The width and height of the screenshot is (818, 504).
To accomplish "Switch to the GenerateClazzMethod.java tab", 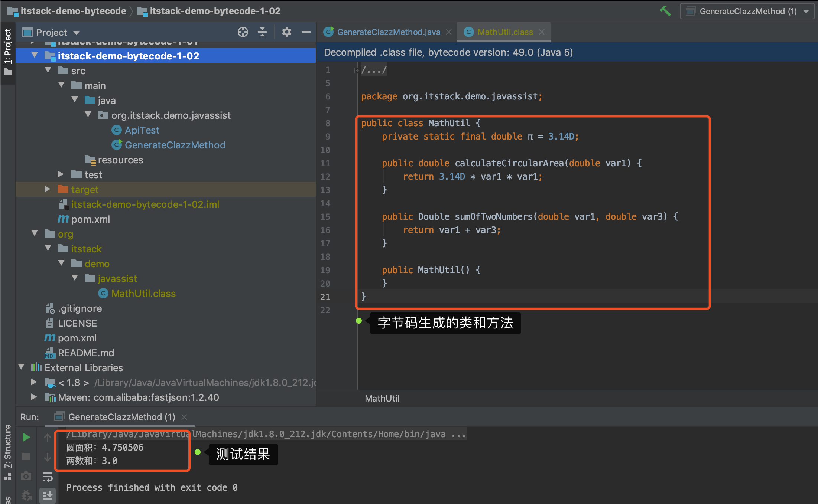I will pyautogui.click(x=389, y=32).
